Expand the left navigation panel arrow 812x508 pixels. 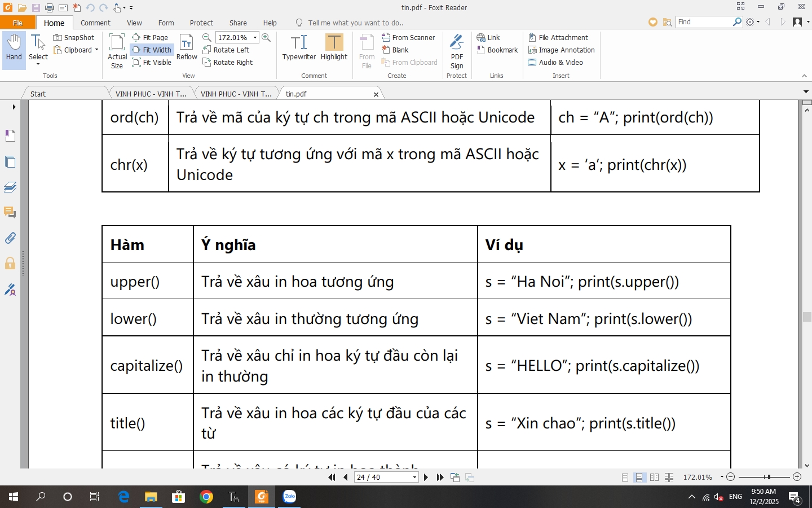14,107
